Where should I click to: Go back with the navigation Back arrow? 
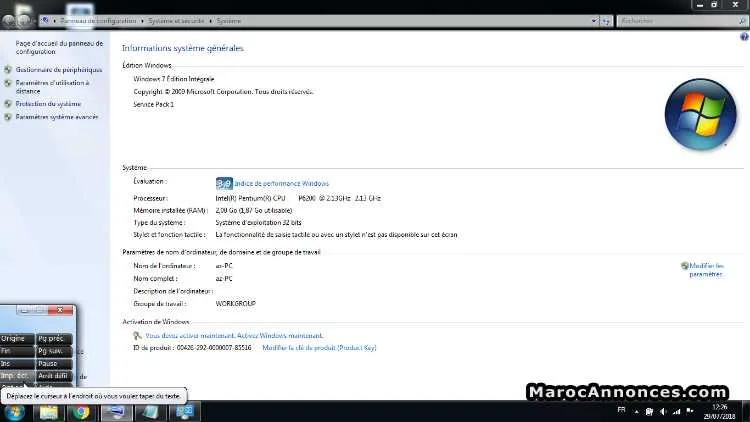[x=9, y=21]
